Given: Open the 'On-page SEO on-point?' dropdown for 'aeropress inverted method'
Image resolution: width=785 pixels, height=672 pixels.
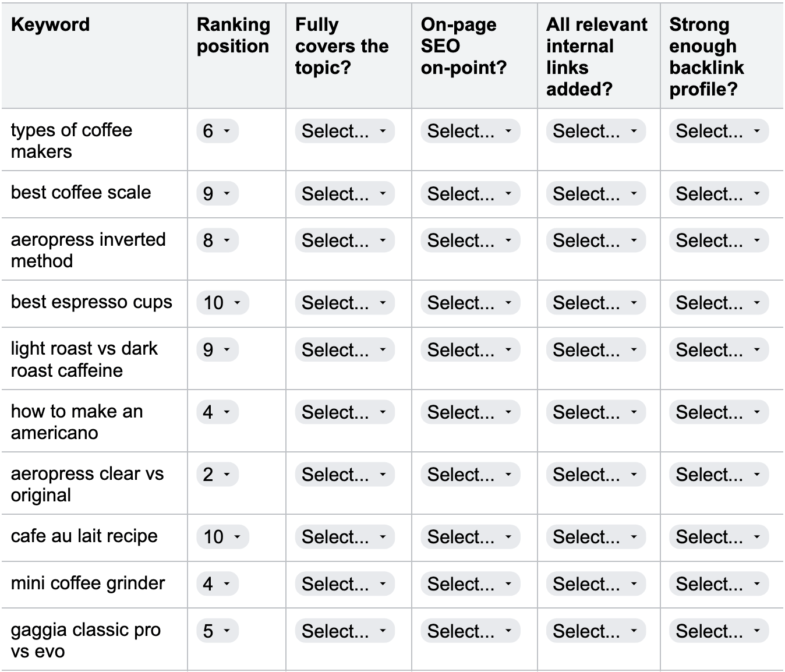Looking at the screenshot, I should coord(469,240).
